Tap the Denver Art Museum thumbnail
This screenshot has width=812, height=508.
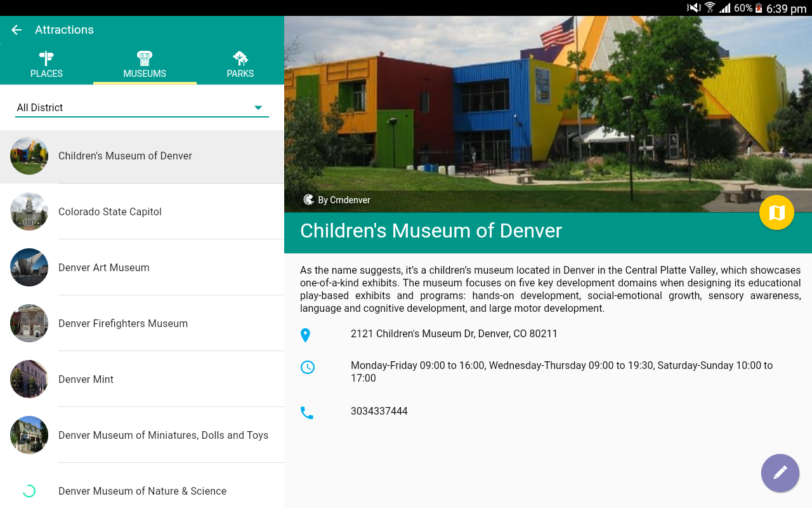click(x=29, y=267)
